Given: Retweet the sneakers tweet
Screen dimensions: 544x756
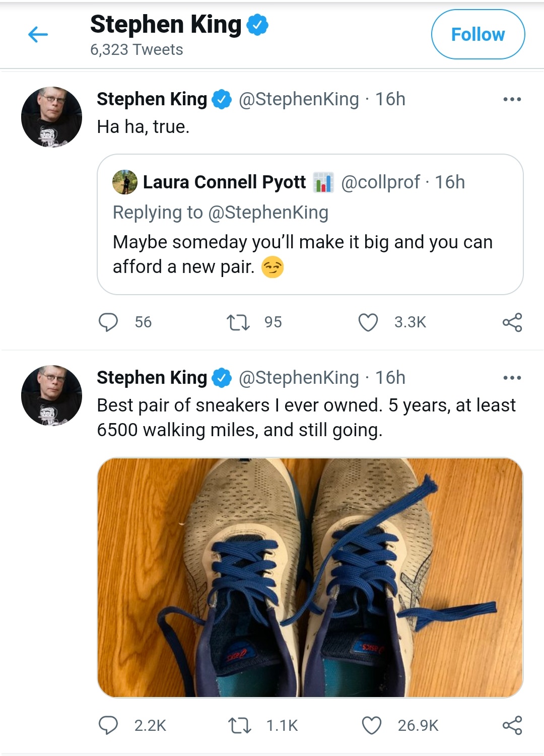Looking at the screenshot, I should pyautogui.click(x=239, y=725).
